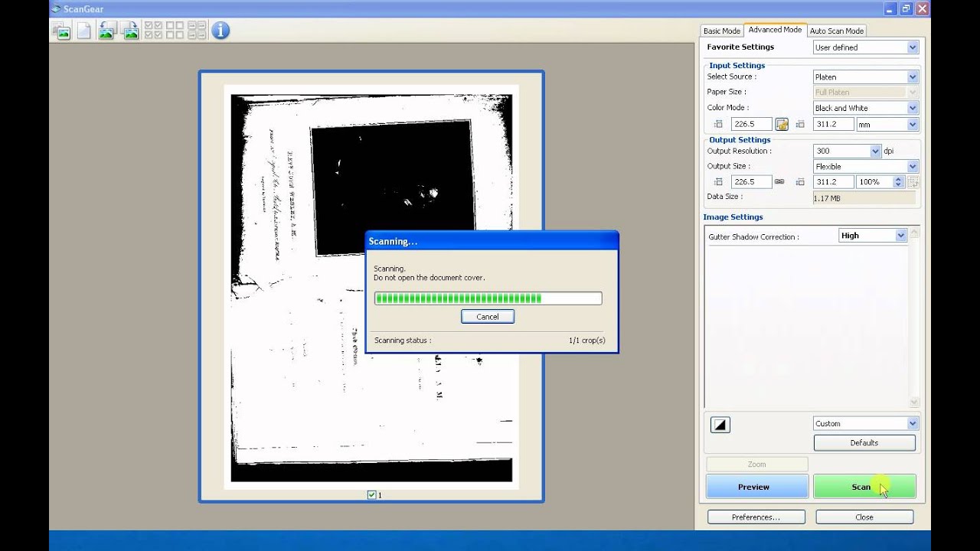Expand the Select Source dropdown
The image size is (980, 551).
(x=865, y=77)
